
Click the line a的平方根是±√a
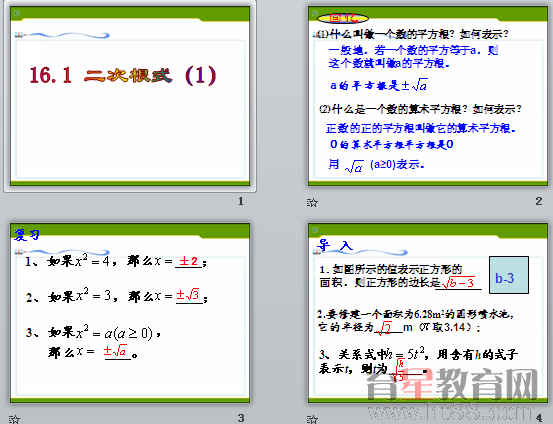(379, 85)
